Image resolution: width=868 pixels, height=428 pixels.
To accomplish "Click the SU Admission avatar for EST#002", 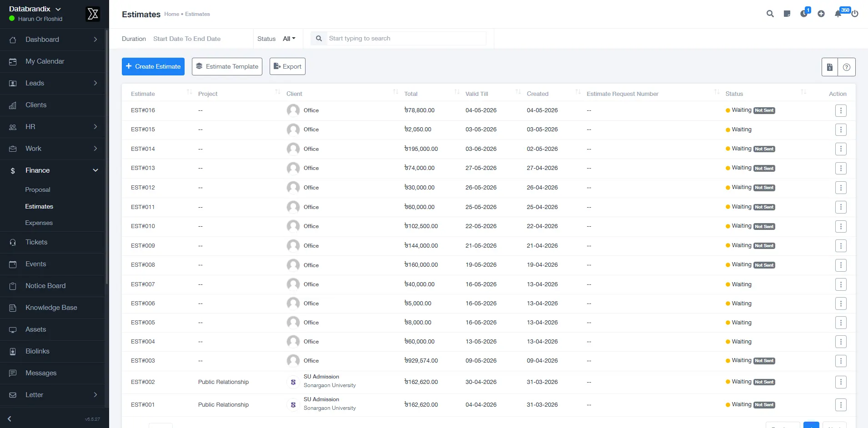I will coord(293,382).
